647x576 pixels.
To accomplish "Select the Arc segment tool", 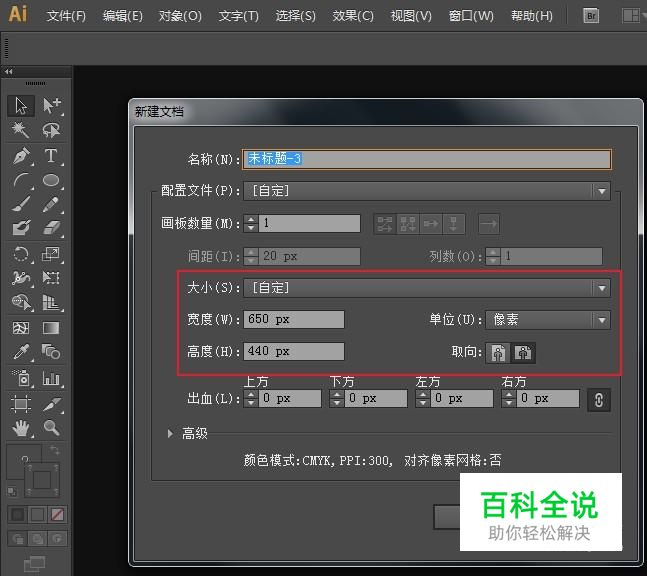I will (x=21, y=180).
